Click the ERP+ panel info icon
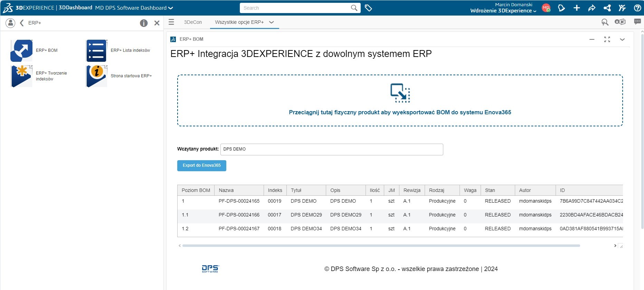 (x=144, y=23)
